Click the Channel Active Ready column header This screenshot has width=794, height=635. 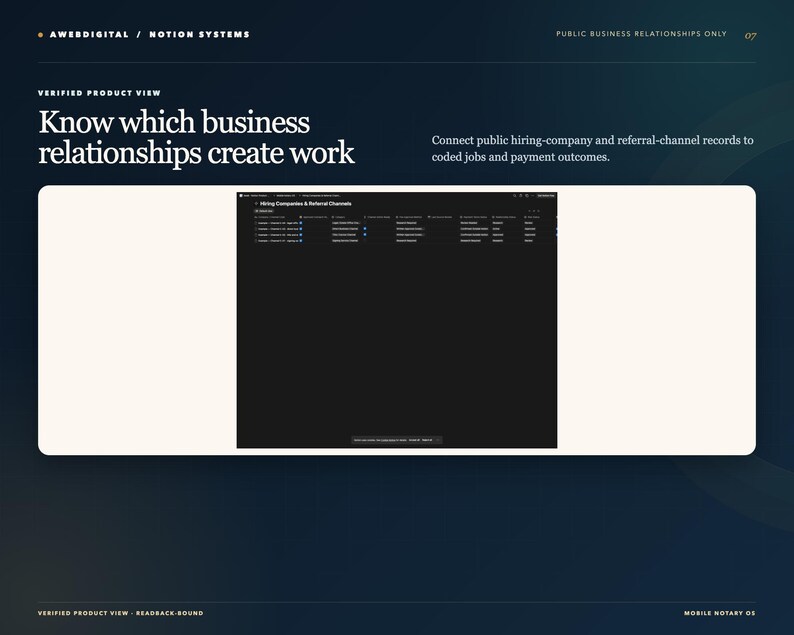pos(377,217)
